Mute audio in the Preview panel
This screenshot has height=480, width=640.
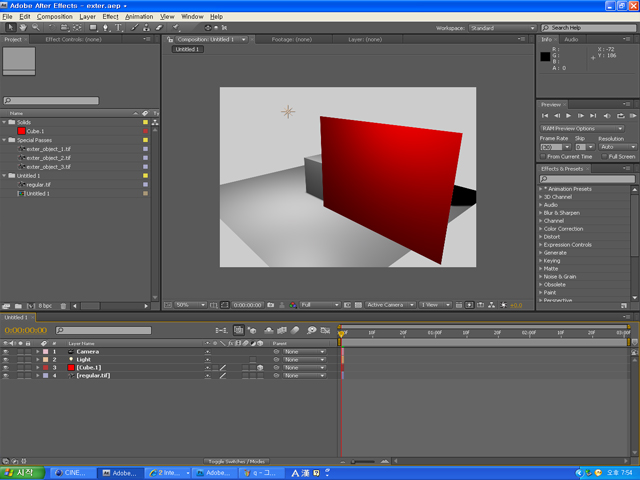(607, 116)
